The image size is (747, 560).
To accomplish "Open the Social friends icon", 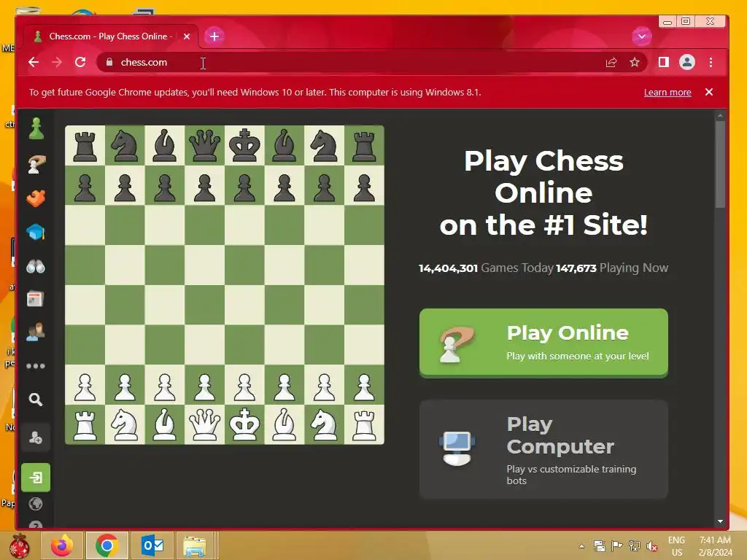I will (36, 332).
